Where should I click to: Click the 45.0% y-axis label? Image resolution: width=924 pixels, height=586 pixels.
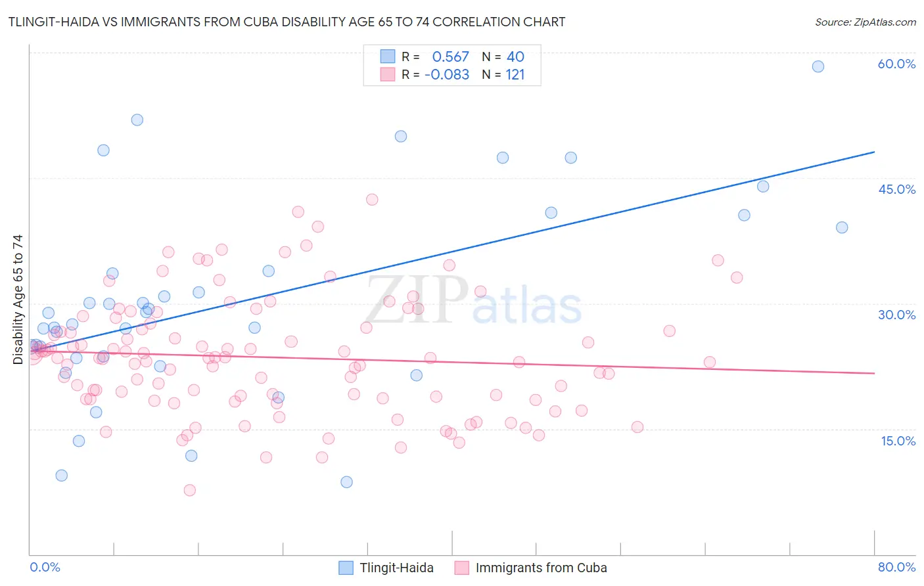pos(896,189)
